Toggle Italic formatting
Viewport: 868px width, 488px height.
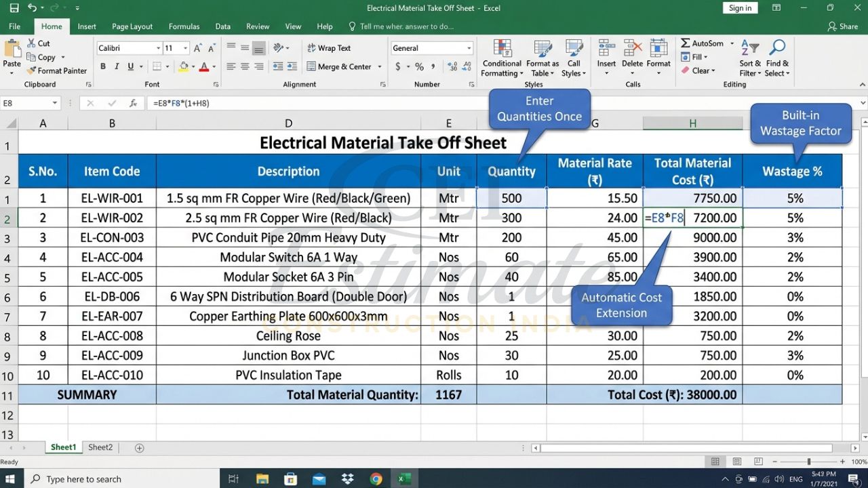click(115, 66)
